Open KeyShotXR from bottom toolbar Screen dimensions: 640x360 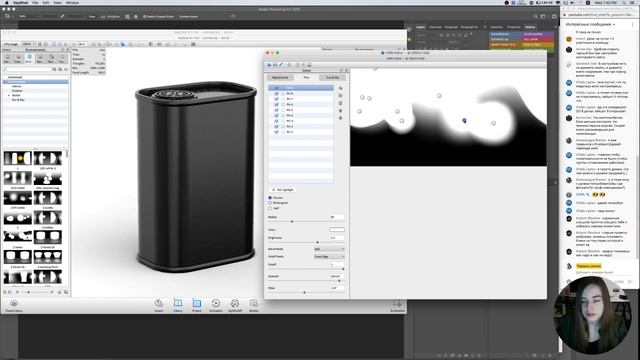click(x=235, y=305)
